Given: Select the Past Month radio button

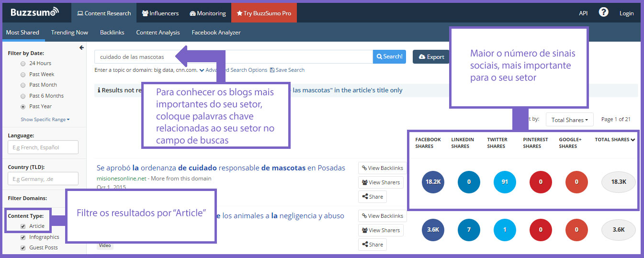Looking at the screenshot, I should point(23,85).
